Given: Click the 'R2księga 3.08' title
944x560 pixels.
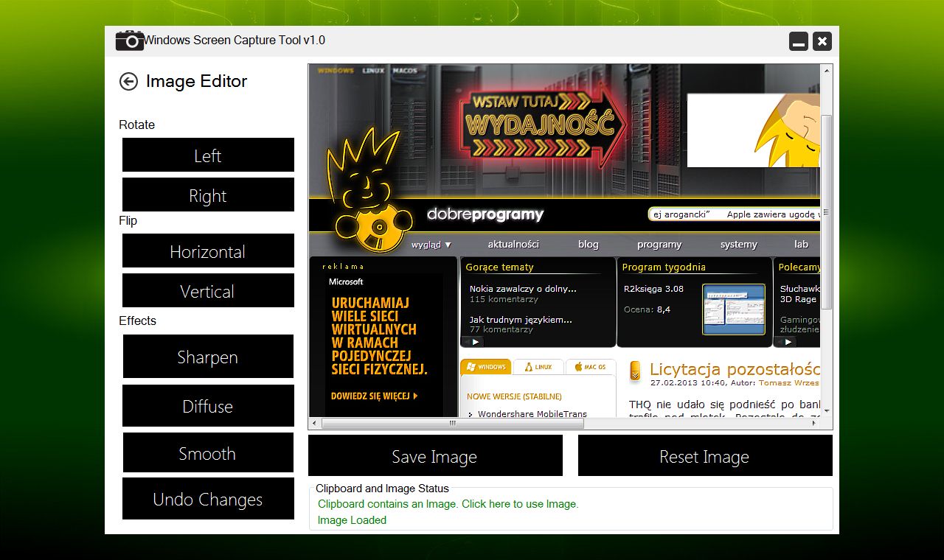Looking at the screenshot, I should pyautogui.click(x=653, y=289).
